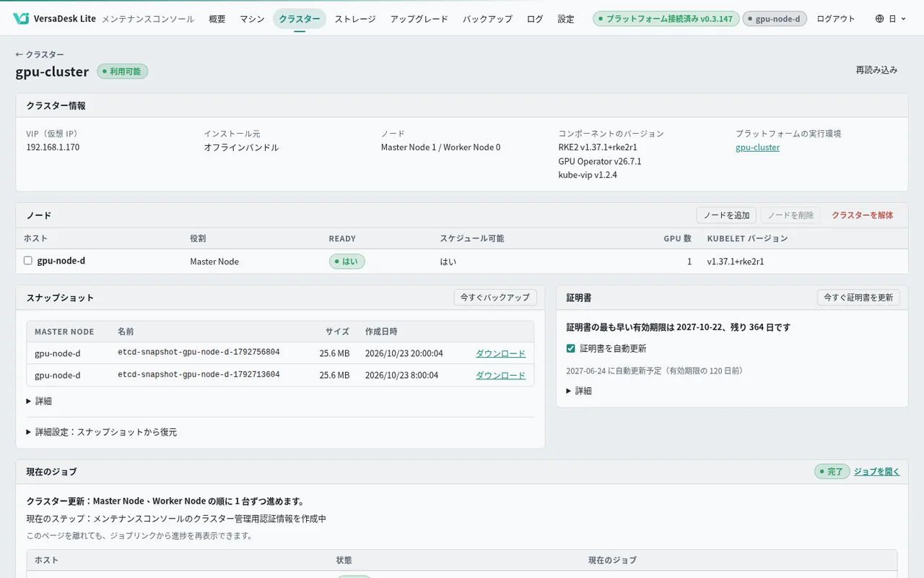Open the アップグレード tab
This screenshot has height=578, width=924.
tap(419, 19)
